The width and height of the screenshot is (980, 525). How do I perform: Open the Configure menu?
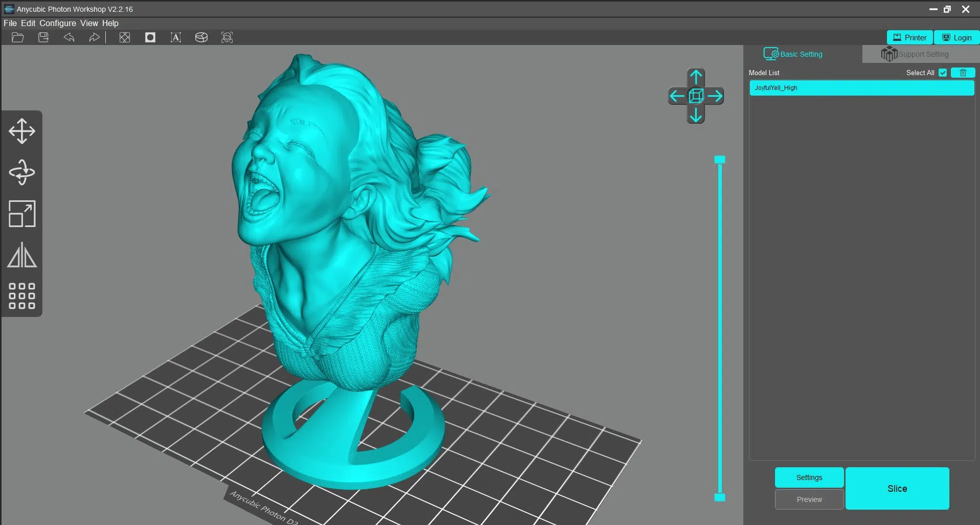[58, 23]
